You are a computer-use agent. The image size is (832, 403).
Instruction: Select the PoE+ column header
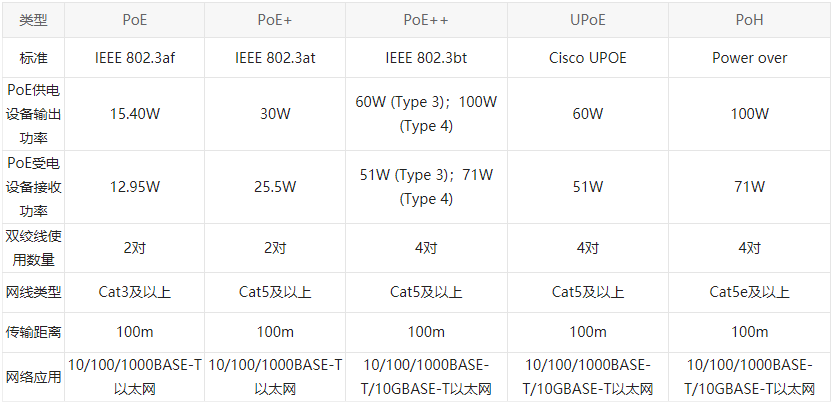[x=275, y=20]
